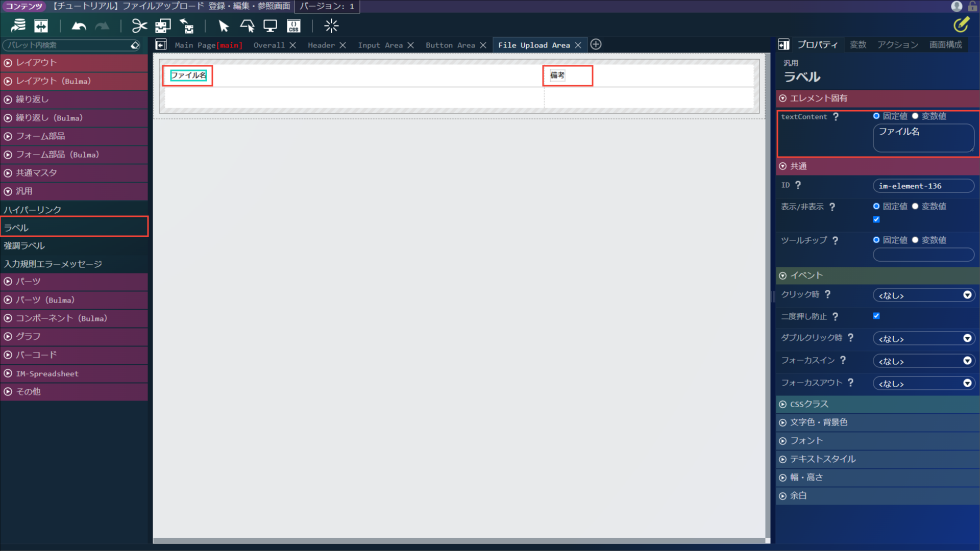Viewport: 980px width, 551px height.
Task: Expand the 文字色・背景色 section
Action: click(x=877, y=422)
